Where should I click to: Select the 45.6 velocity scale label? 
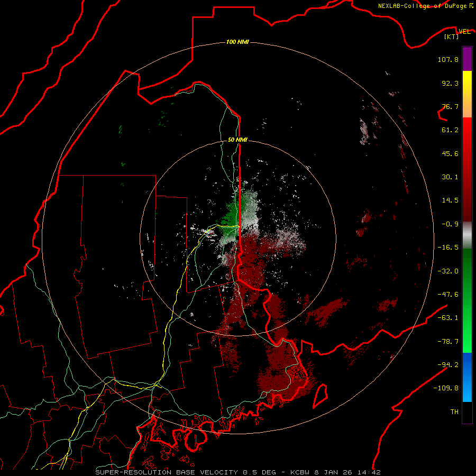tap(450, 153)
